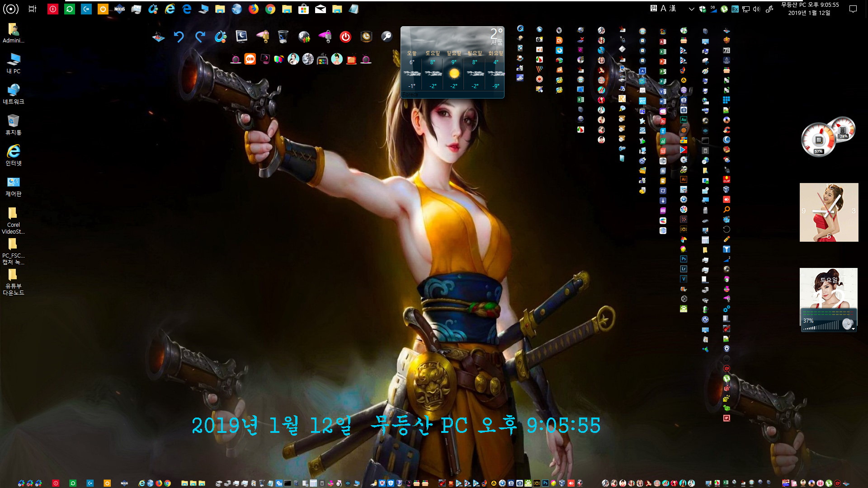Open the network status tray icon

point(746,9)
